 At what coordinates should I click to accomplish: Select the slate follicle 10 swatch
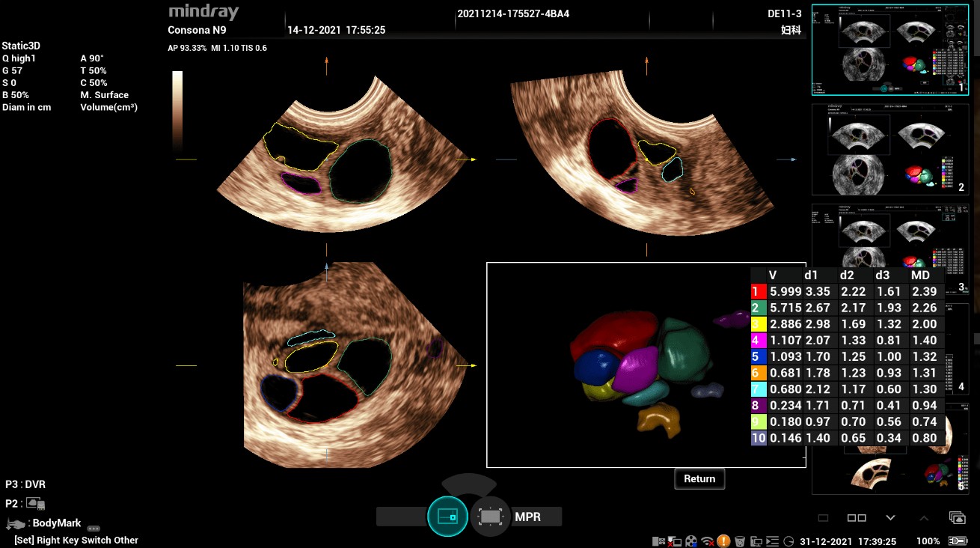click(x=759, y=438)
